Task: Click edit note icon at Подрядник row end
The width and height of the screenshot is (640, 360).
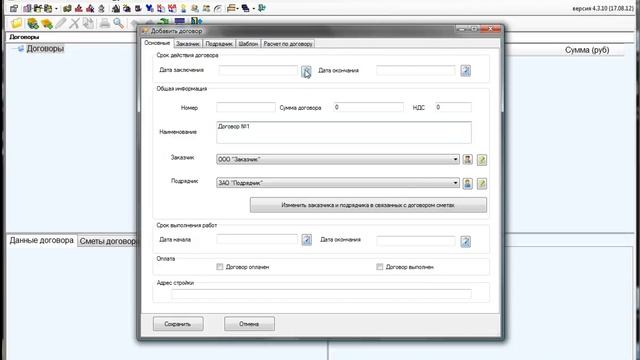Action: pos(482,183)
